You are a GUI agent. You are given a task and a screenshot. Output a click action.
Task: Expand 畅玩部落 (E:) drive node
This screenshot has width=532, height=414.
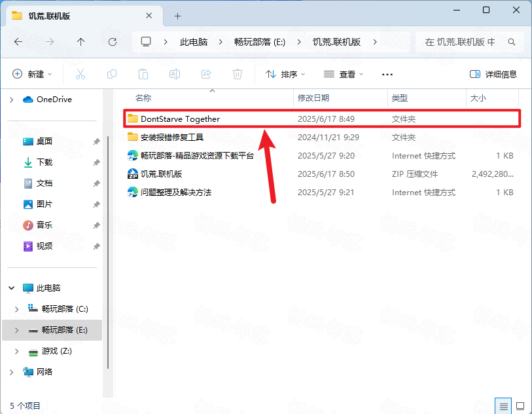coord(16,330)
